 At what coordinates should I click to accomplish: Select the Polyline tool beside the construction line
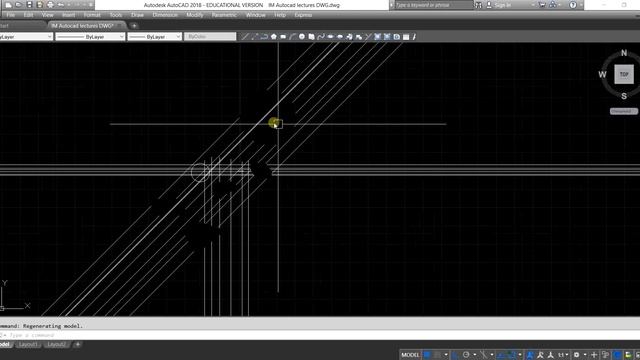tap(264, 37)
